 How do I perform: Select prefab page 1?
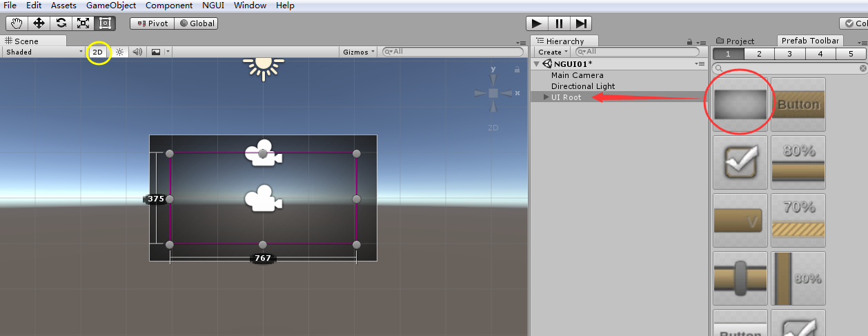tap(727, 54)
